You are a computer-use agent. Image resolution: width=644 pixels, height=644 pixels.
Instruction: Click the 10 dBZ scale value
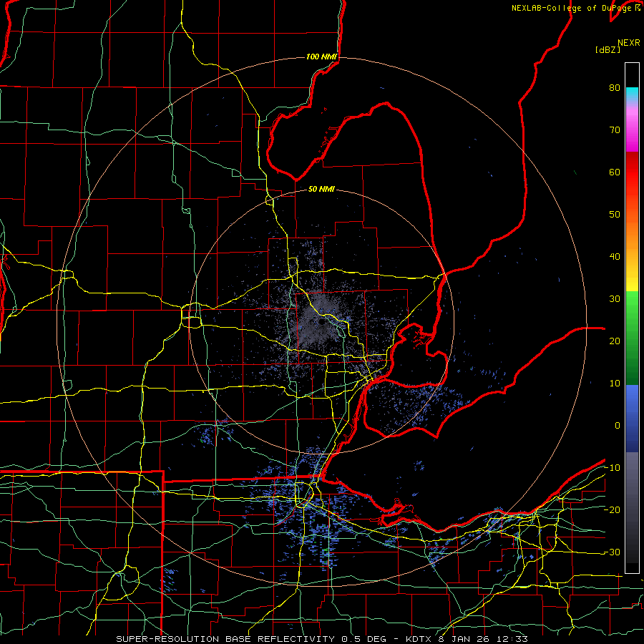click(615, 384)
